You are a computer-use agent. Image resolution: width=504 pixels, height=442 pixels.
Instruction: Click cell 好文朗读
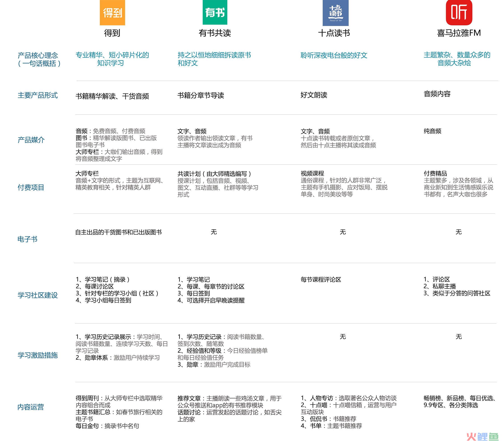coord(314,95)
